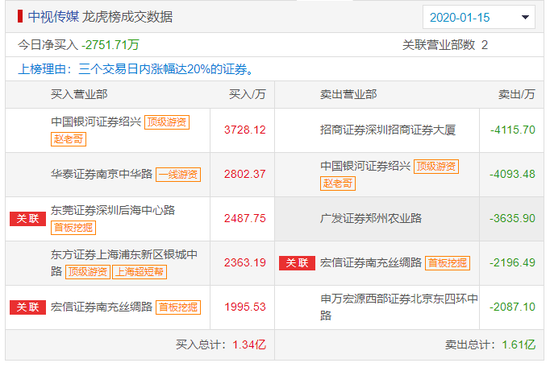This screenshot has width=550, height=367.
Task: Select buy amount 2802.37
Action: point(245,174)
